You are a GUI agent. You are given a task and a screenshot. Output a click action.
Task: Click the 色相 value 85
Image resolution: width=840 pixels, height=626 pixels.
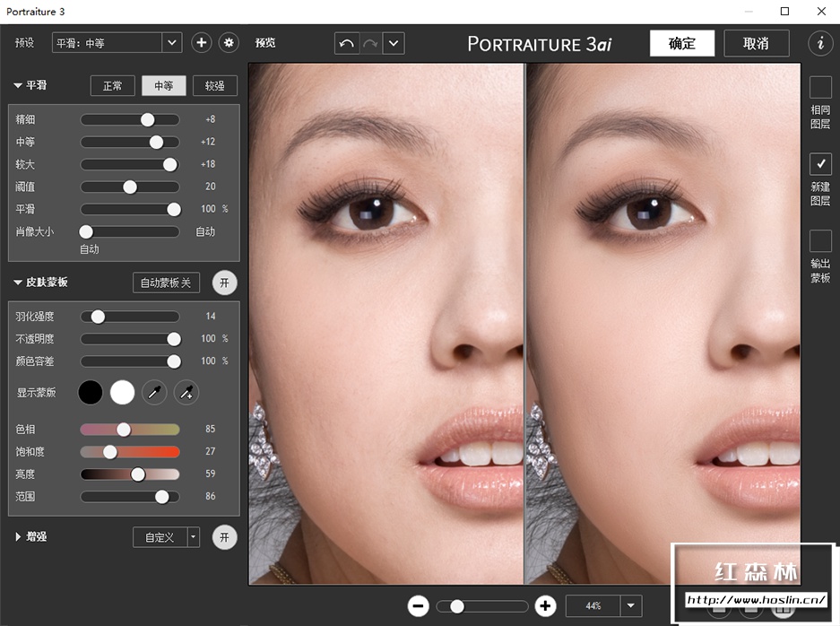[211, 429]
